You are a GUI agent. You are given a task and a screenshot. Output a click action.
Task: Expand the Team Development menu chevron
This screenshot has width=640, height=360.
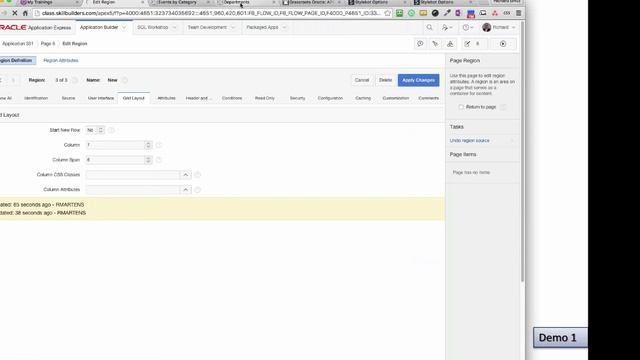233,28
